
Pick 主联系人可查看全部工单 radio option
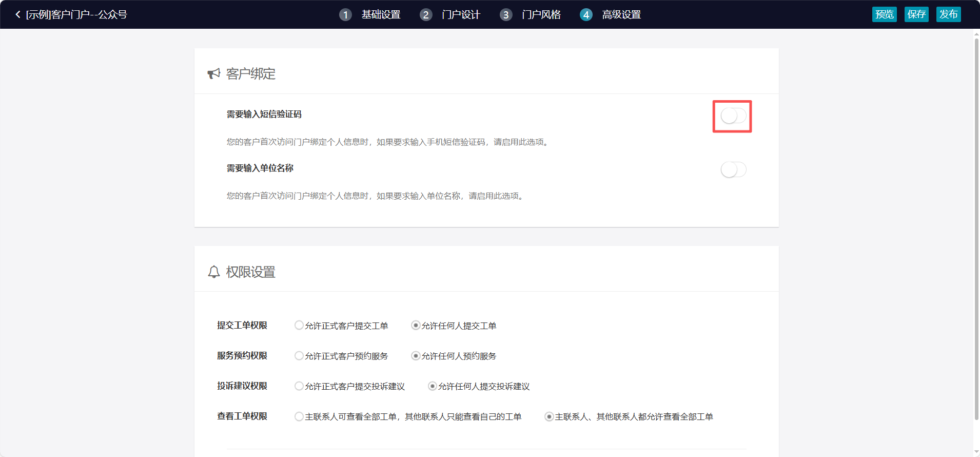[x=299, y=416]
